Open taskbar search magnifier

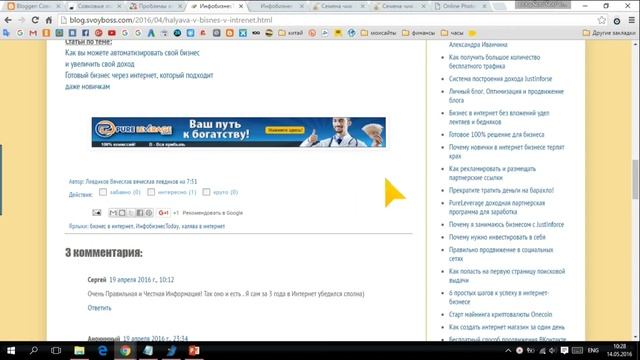pyautogui.click(x=34, y=351)
